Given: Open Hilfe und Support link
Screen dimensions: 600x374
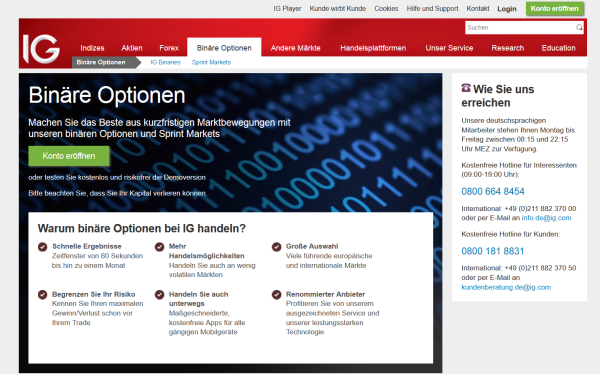Looking at the screenshot, I should (432, 8).
